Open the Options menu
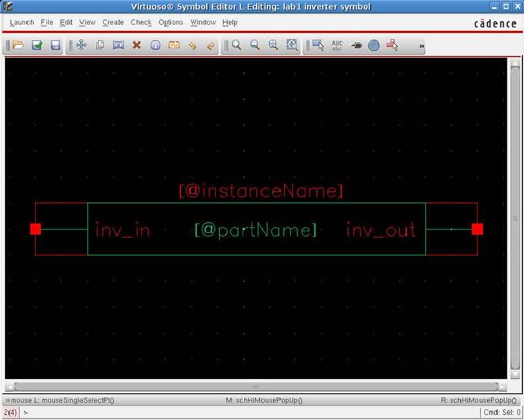The height and width of the screenshot is (420, 524). pyautogui.click(x=171, y=22)
